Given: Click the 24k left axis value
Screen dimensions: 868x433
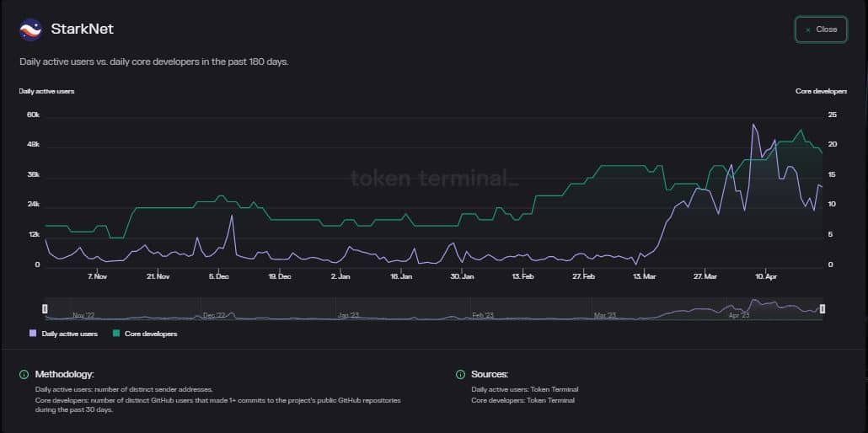Looking at the screenshot, I should tap(34, 205).
